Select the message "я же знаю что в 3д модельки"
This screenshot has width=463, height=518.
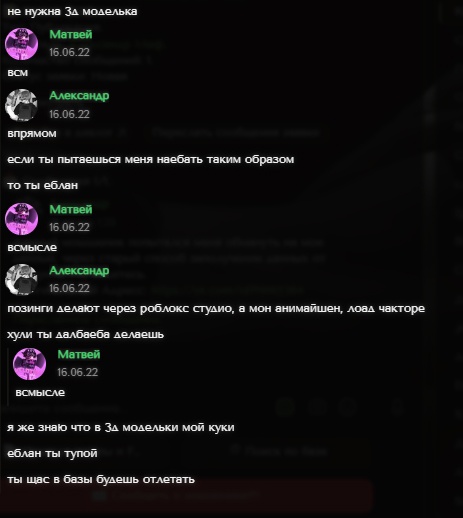click(121, 427)
